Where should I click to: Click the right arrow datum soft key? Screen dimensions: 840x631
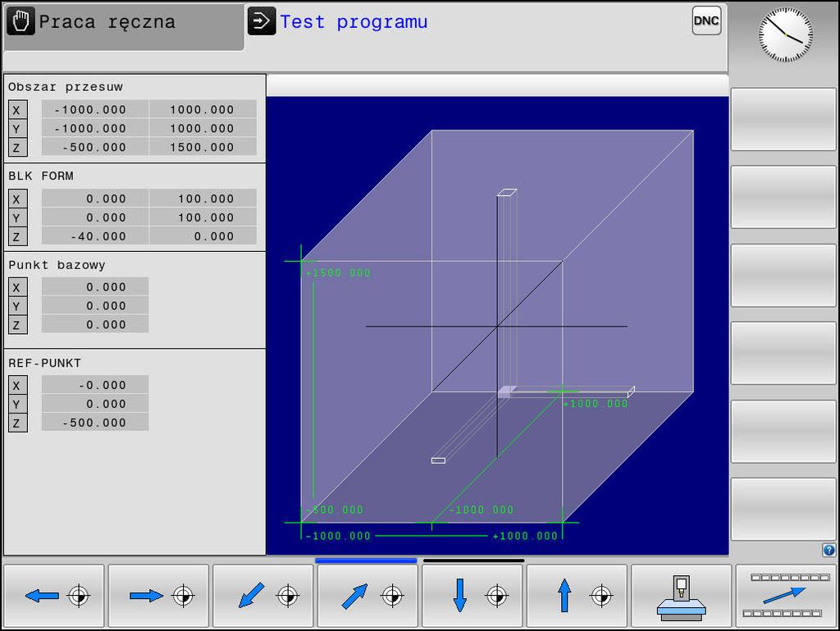(158, 595)
